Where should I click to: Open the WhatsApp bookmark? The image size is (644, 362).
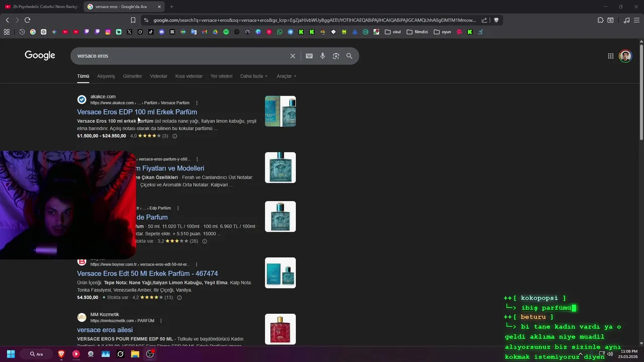click(280, 32)
